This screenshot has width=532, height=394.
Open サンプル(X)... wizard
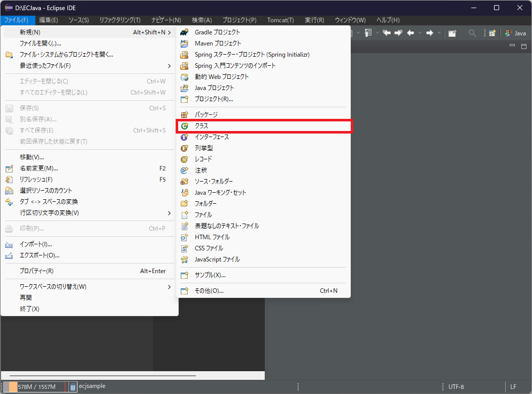(x=263, y=275)
